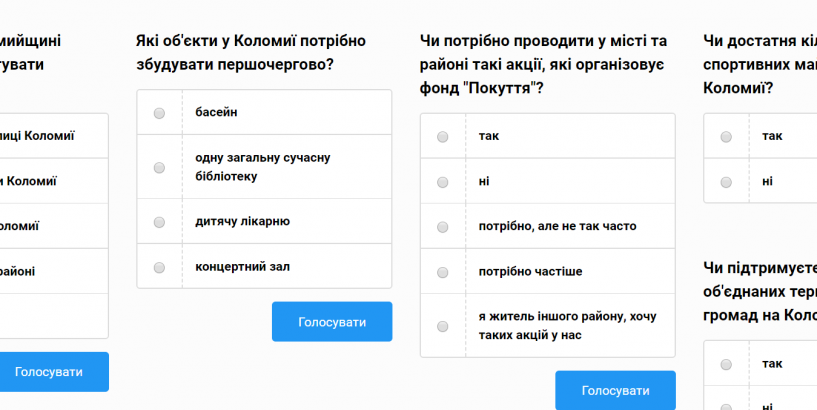Click the 'басейн' answer label text
This screenshot has width=817, height=410.
(x=216, y=112)
